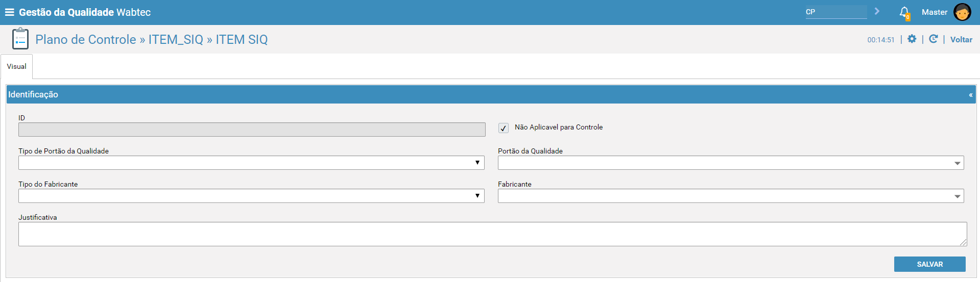Click the arrow next to CP search
The width and height of the screenshot is (980, 282).
[877, 11]
